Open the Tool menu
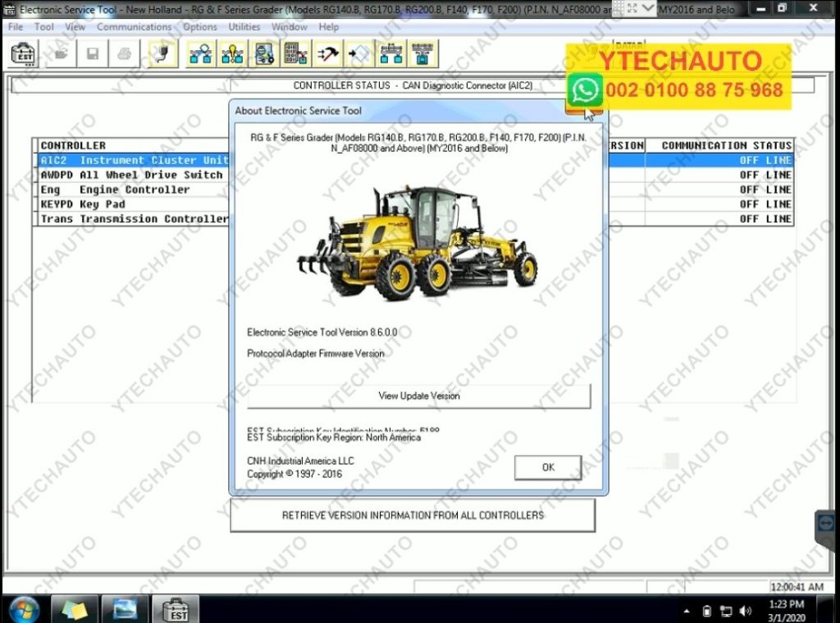Screen dimensions: 840x623 point(44,27)
